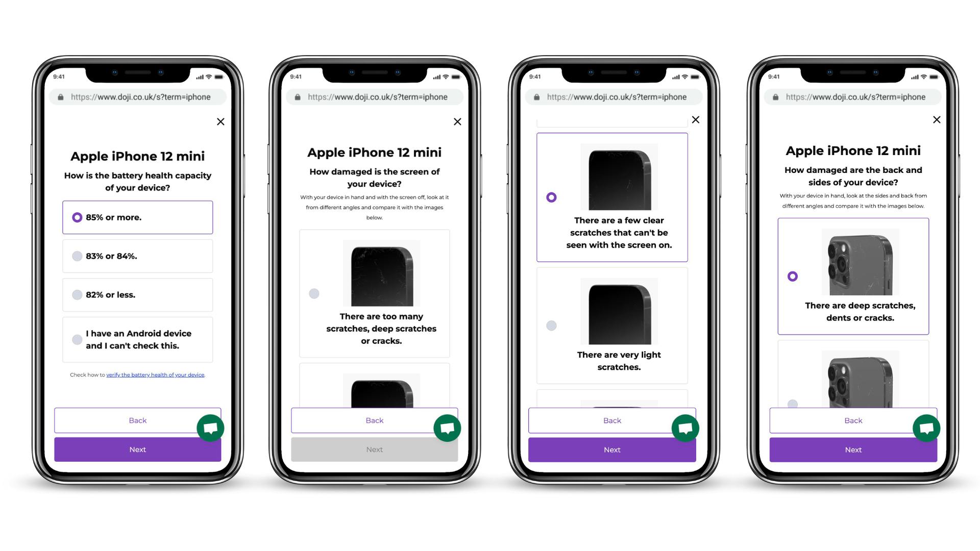
Task: Click Next button on battery health screen
Action: (137, 449)
